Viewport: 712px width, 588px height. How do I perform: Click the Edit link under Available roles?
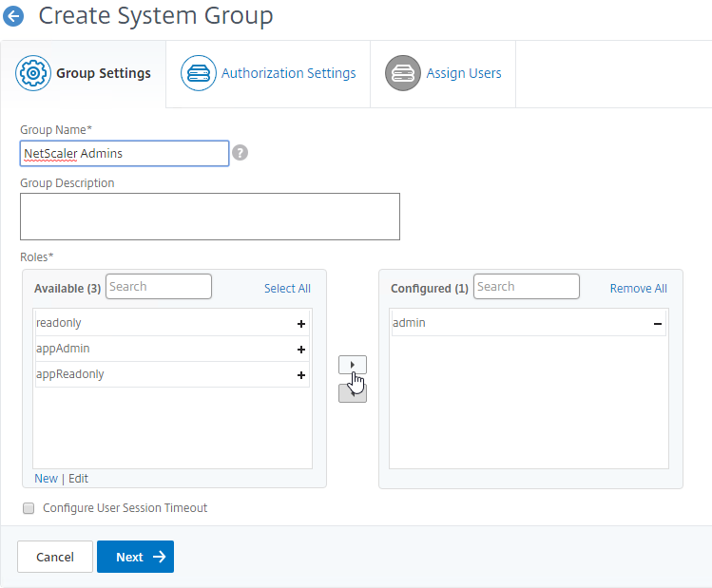78,479
